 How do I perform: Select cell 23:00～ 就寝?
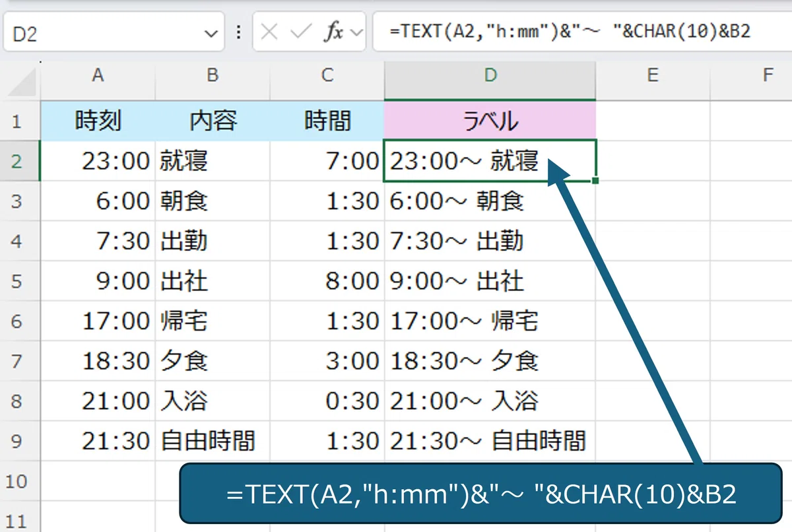pyautogui.click(x=490, y=160)
